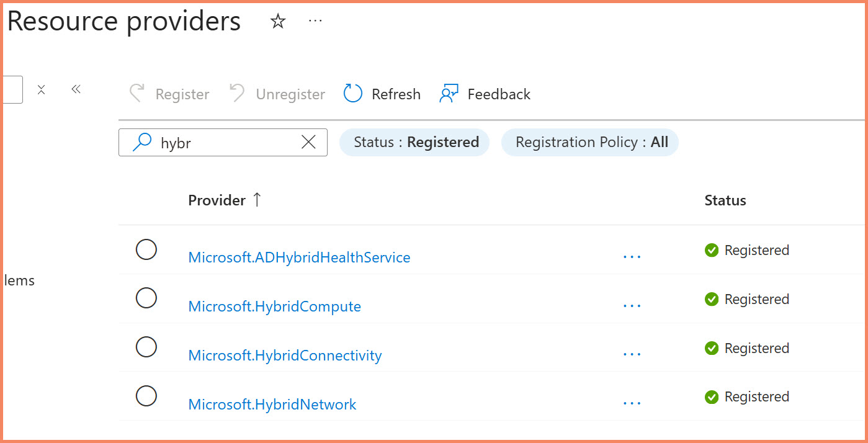868x443 pixels.
Task: Click the Registered status of Microsoft.HybridNetwork
Action: [x=747, y=396]
